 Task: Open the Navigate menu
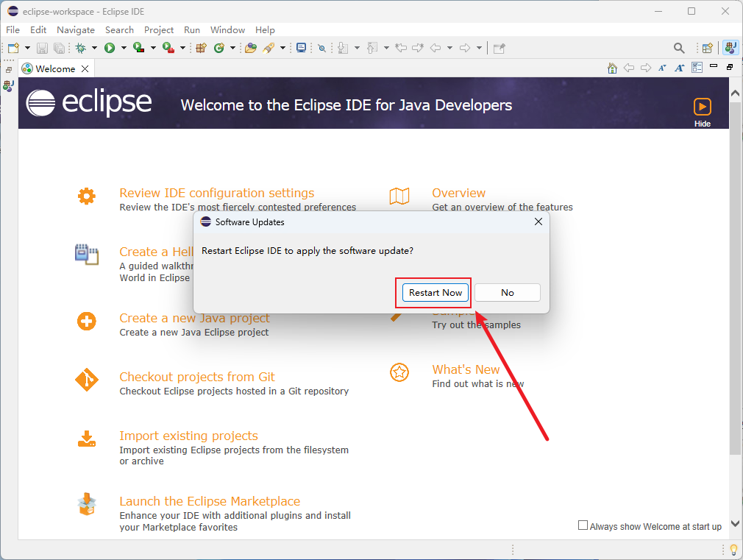point(76,30)
